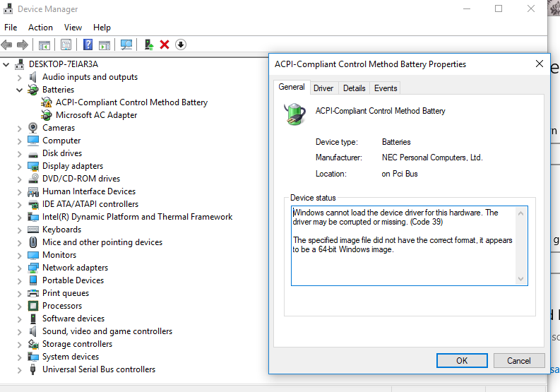Click the blue Help question-mark icon

click(x=88, y=44)
